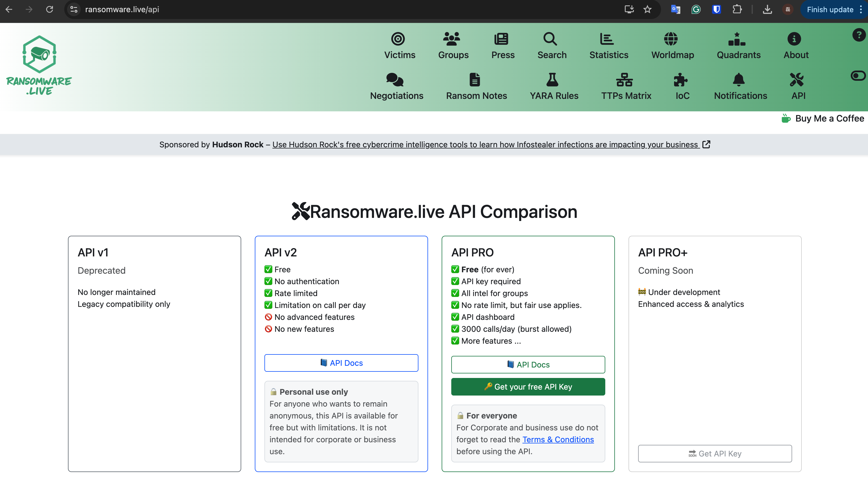Open the Extensions puzzle menu in Chrome
The width and height of the screenshot is (868, 493).
coord(737,9)
